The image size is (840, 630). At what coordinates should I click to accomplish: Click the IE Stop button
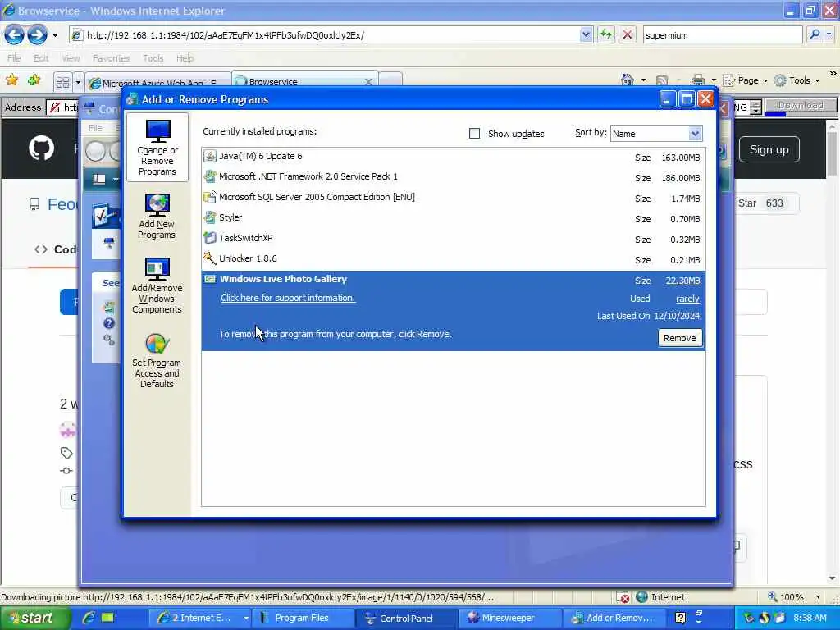click(628, 35)
